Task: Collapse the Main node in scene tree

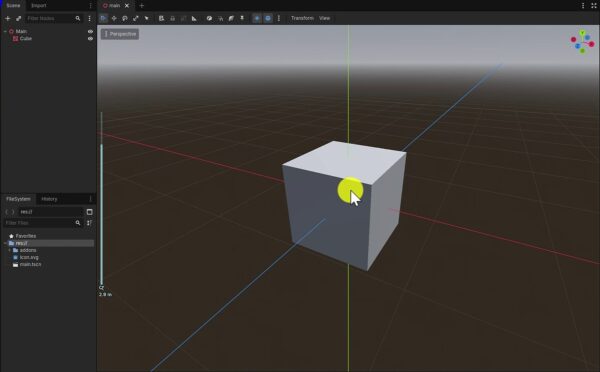Action: click(5, 31)
